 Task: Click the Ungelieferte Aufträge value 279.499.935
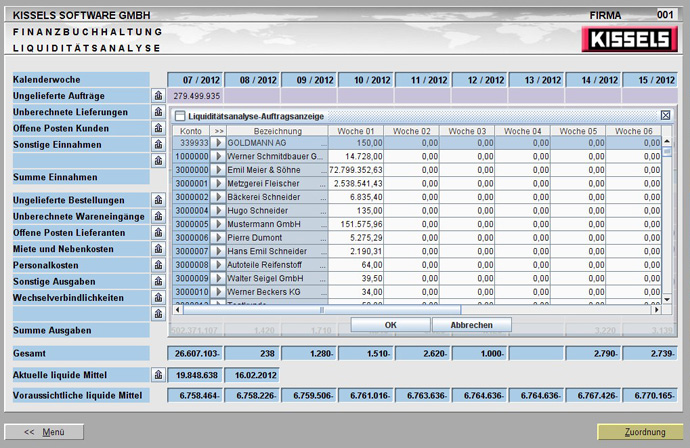pyautogui.click(x=195, y=95)
